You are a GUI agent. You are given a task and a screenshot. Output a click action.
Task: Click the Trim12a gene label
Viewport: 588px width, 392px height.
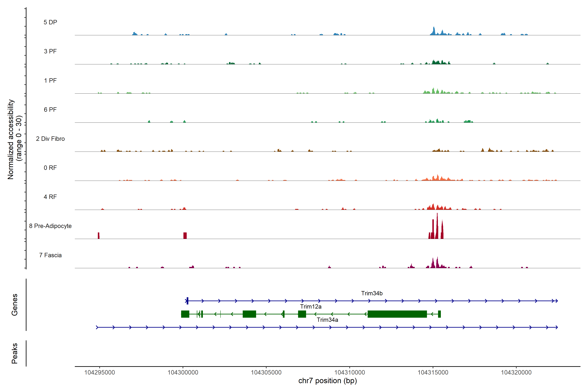point(311,307)
